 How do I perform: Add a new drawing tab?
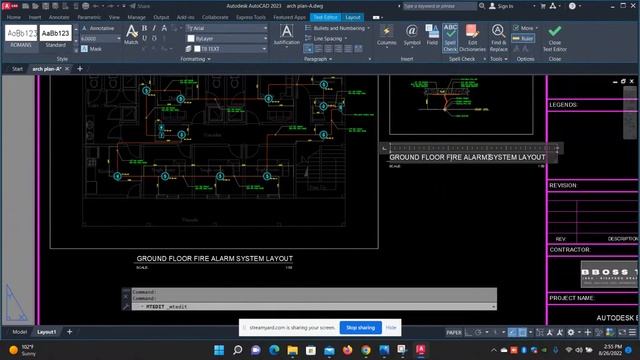[80, 69]
